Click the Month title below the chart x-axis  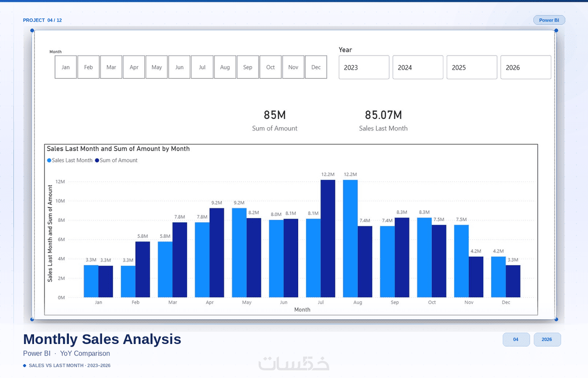click(x=302, y=310)
